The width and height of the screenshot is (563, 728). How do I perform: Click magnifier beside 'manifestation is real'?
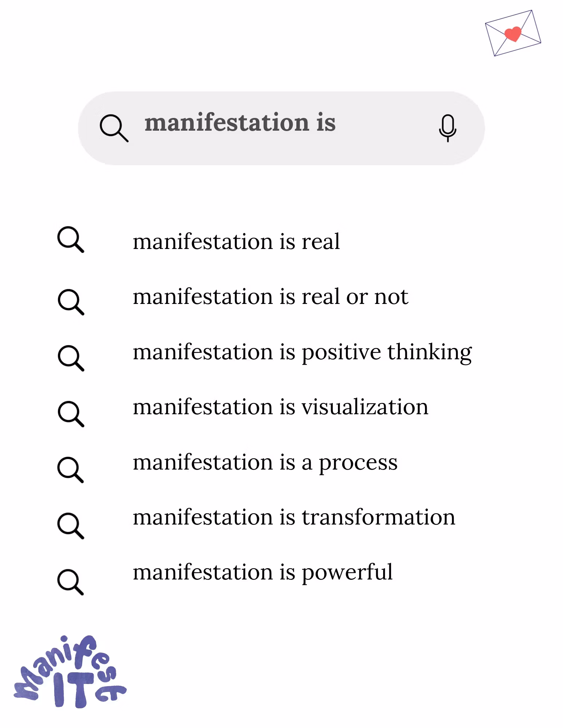click(x=71, y=240)
